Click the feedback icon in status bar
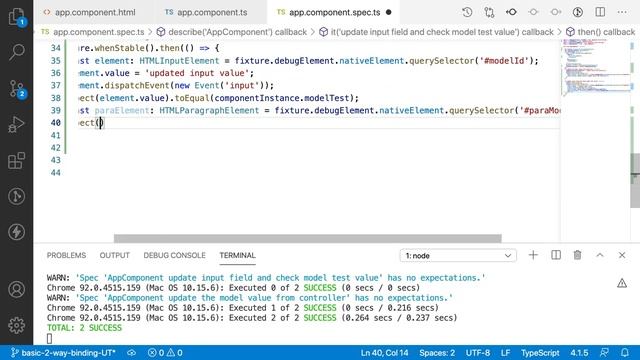Screen dimensions: 640x360 [604, 353]
